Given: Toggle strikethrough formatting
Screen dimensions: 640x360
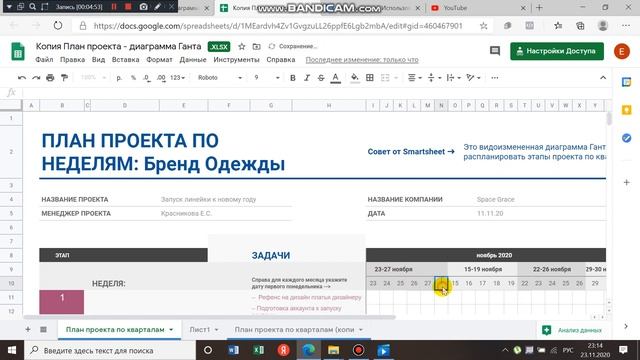Looking at the screenshot, I should [321, 78].
